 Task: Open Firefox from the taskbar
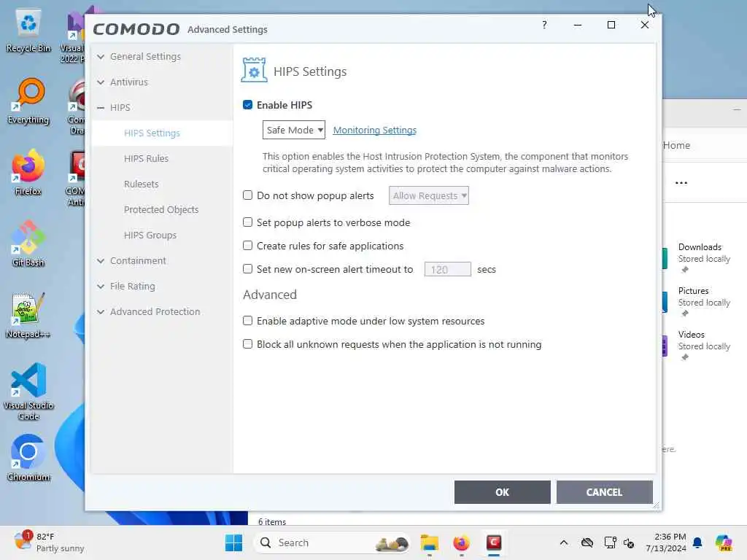461,542
